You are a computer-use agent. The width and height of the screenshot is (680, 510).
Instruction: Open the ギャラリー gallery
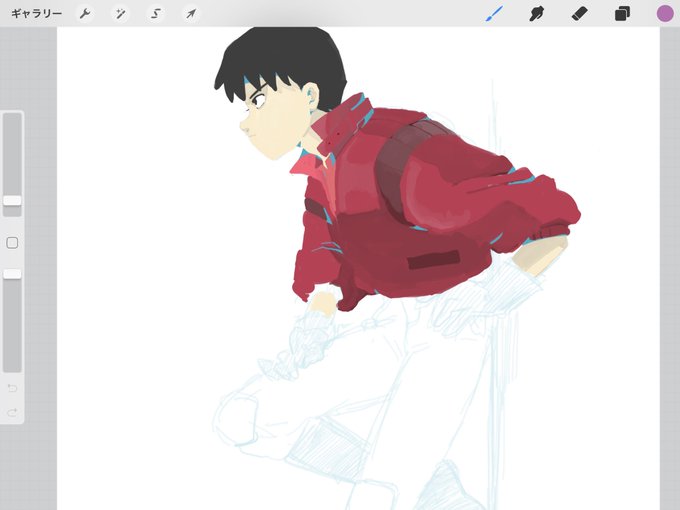point(36,14)
